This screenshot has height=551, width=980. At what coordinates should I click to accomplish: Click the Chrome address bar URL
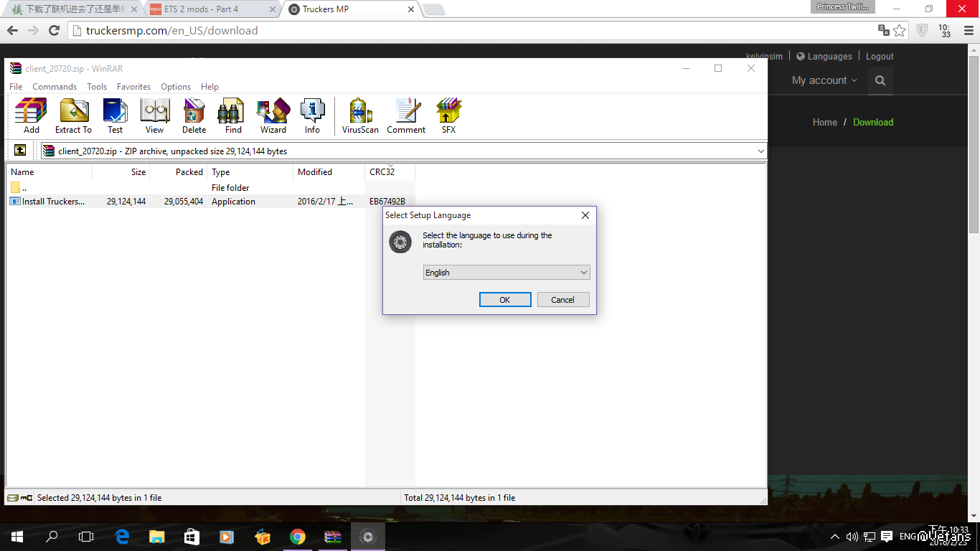(x=171, y=30)
